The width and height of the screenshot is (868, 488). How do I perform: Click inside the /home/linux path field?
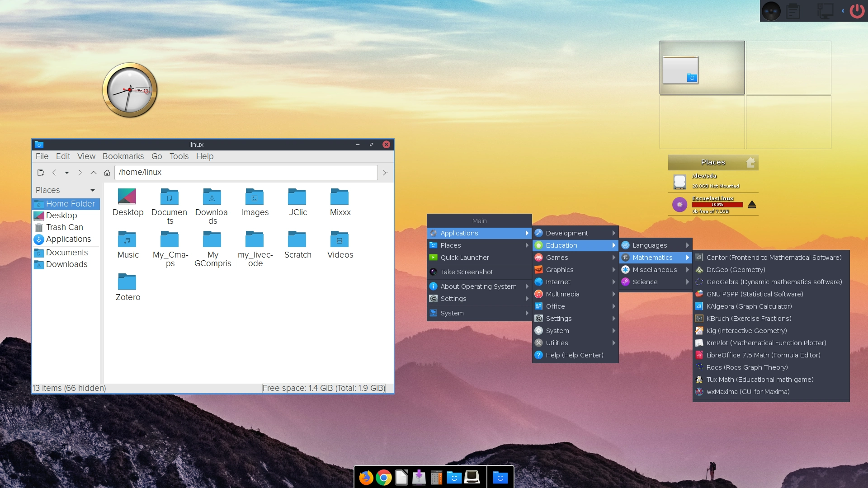[246, 172]
